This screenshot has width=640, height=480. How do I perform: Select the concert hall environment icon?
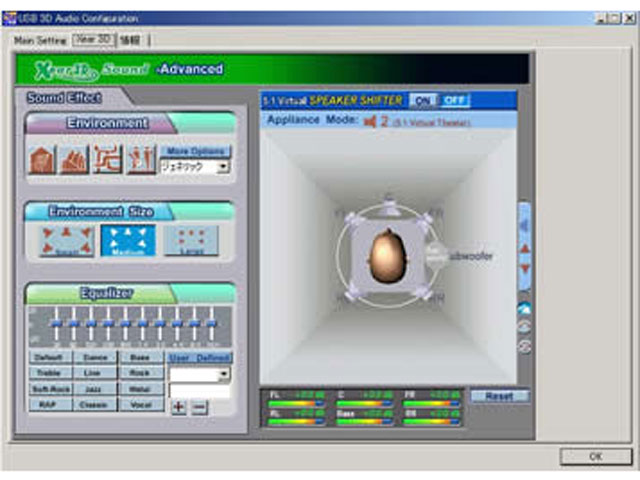[x=75, y=160]
